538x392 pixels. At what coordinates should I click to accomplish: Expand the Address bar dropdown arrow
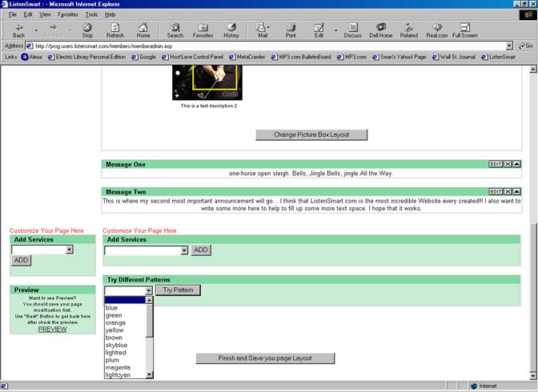click(509, 46)
